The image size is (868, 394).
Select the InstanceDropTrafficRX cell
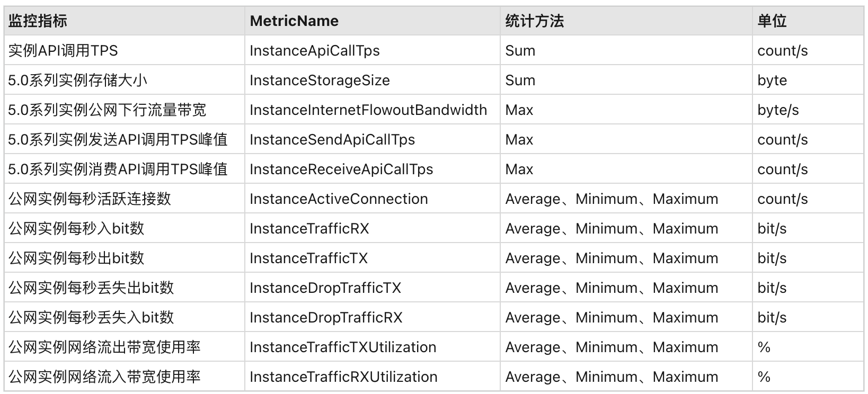tap(326, 318)
